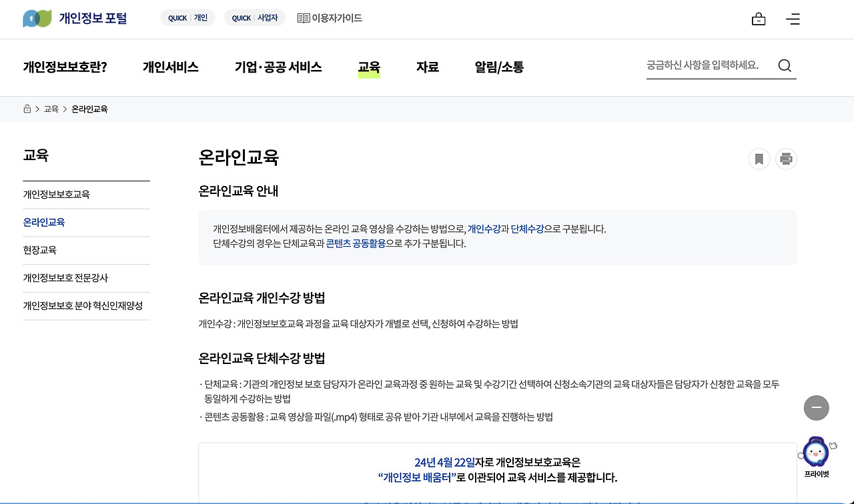Open the 개인정보 배움터 link
The width and height of the screenshot is (854, 504).
point(416,477)
